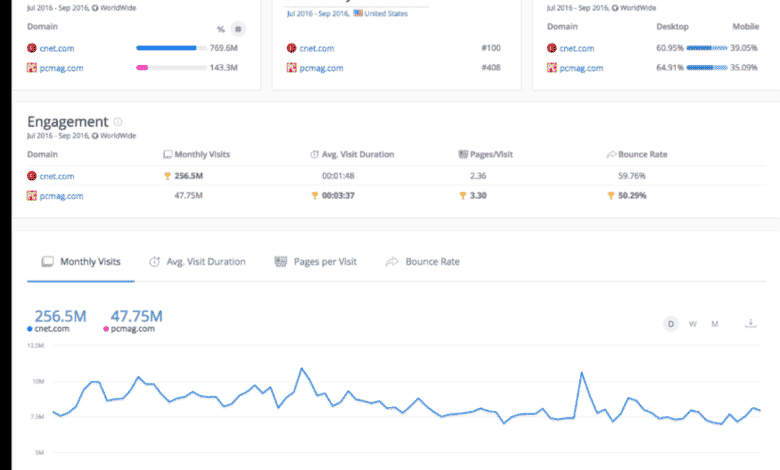Set chart granularity to monthly (M)
The image size is (780, 470).
(714, 324)
